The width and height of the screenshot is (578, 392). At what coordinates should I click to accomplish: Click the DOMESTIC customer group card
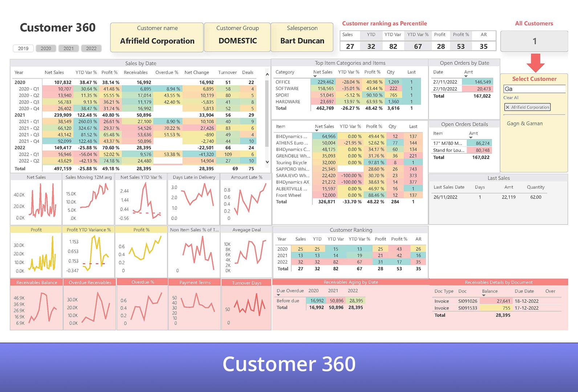237,37
